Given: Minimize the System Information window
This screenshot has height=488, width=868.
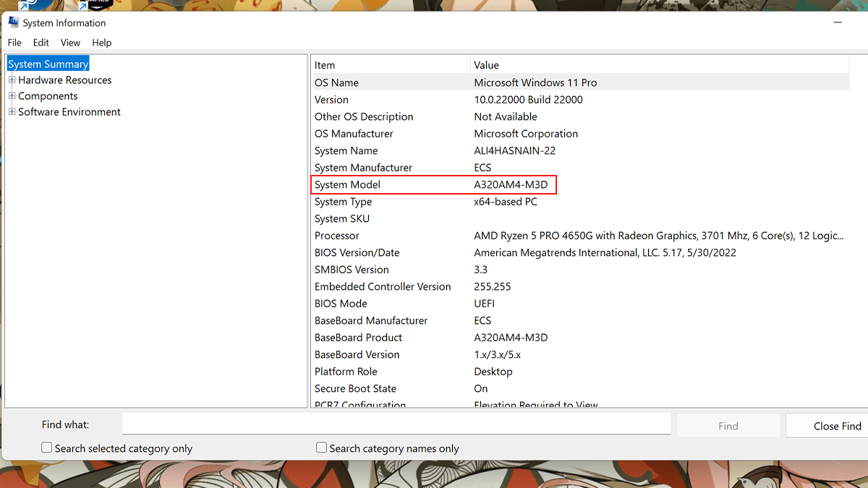Looking at the screenshot, I should (838, 22).
